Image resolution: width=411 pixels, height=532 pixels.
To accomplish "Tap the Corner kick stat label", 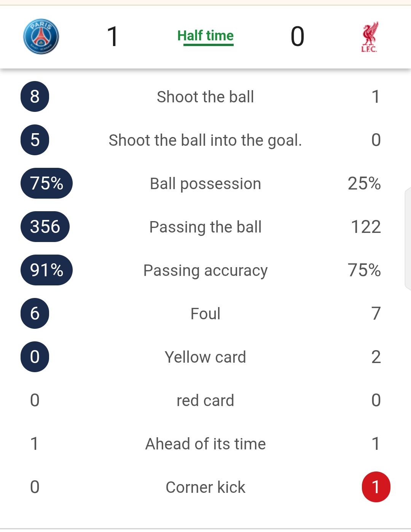I will [205, 487].
